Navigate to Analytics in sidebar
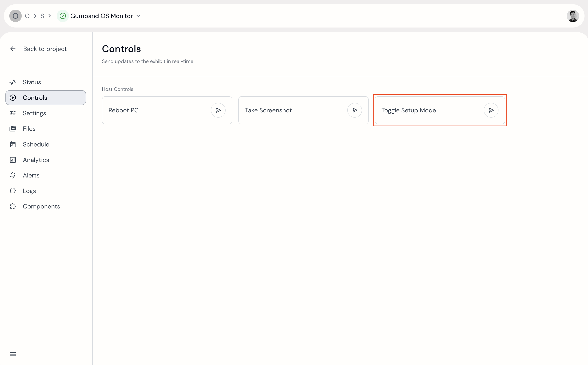Viewport: 588px width, 365px height. (x=36, y=160)
